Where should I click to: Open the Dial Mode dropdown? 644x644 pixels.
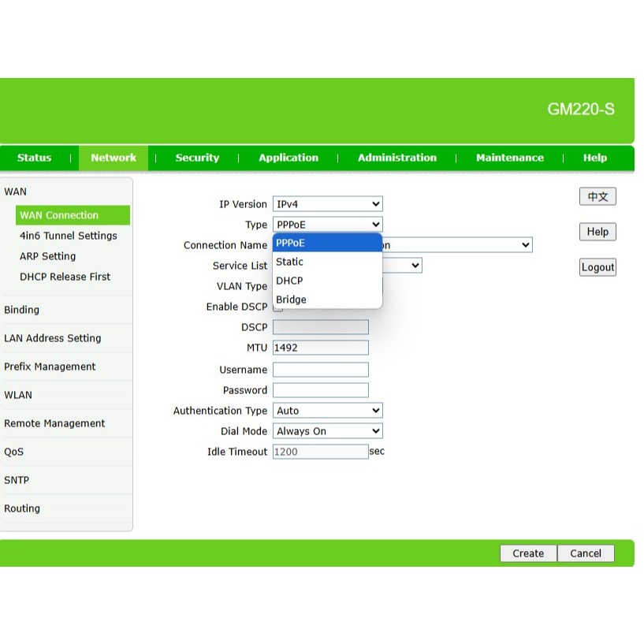[x=327, y=431]
